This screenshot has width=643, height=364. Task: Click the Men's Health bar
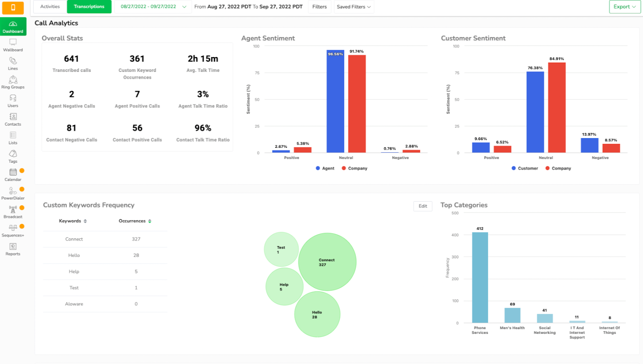512,315
